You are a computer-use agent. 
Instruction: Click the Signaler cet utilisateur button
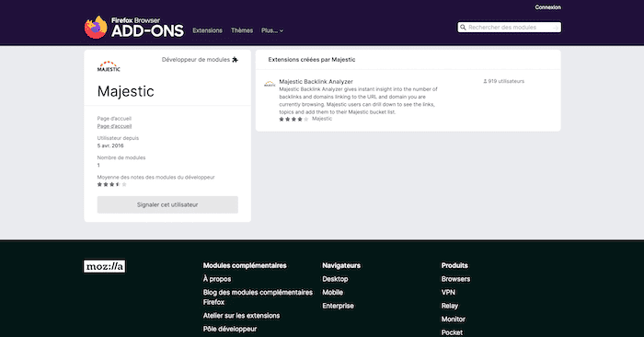[167, 204]
